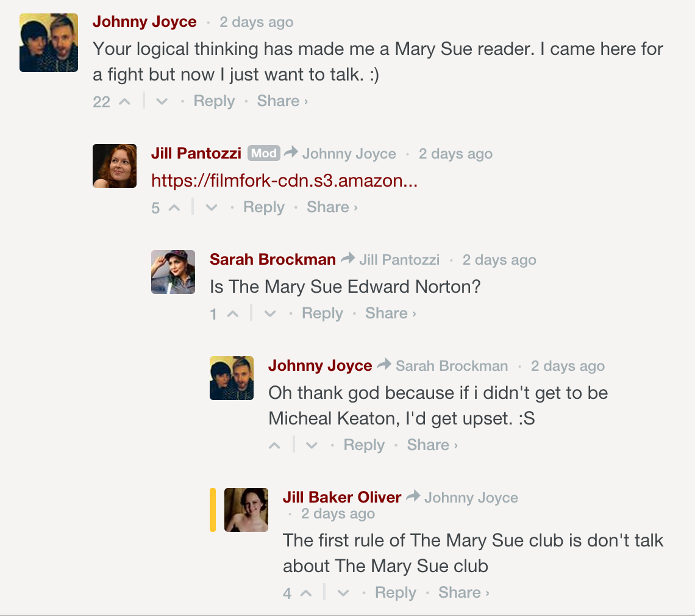
Task: Upvote Sarah Brockman's Edward Norton comment
Action: pos(233,313)
